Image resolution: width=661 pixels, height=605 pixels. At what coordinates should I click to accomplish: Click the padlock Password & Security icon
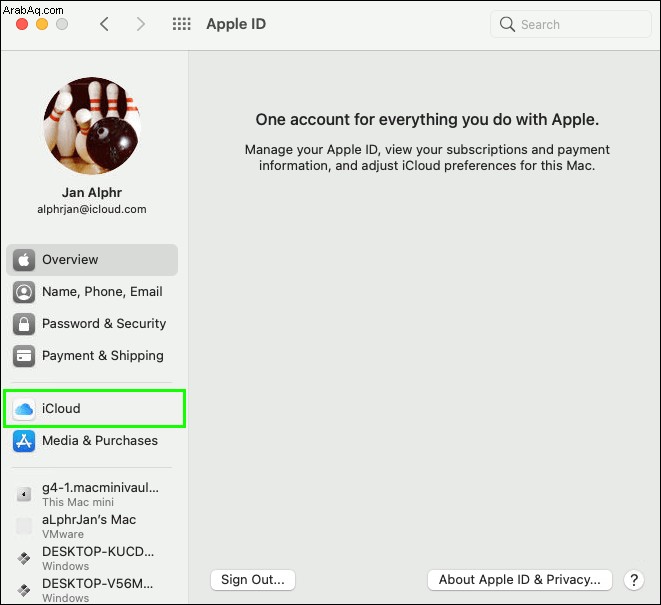point(24,324)
